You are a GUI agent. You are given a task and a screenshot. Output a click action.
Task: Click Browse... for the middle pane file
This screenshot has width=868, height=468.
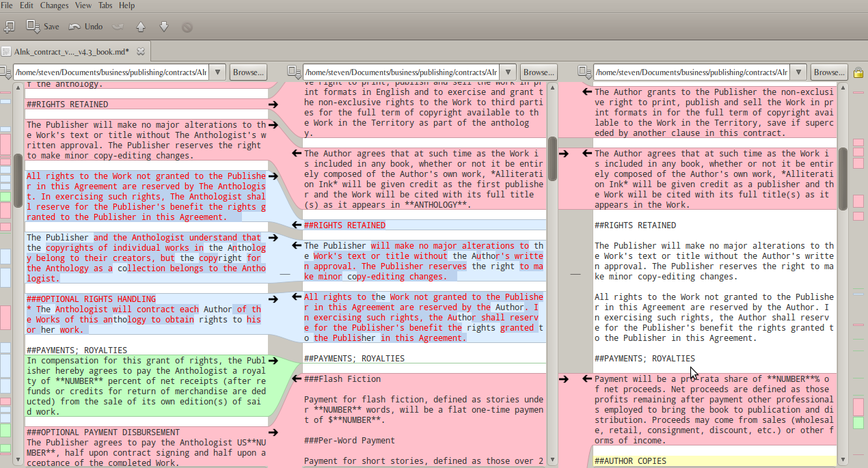[539, 72]
